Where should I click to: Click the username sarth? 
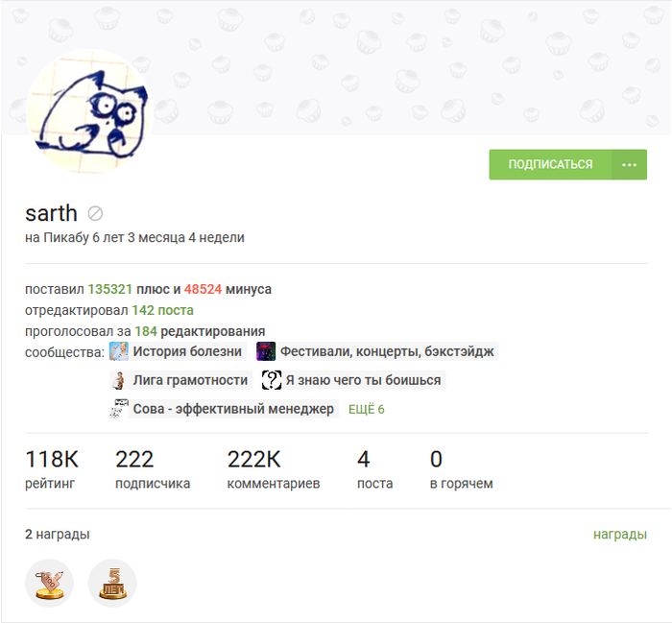coord(51,213)
